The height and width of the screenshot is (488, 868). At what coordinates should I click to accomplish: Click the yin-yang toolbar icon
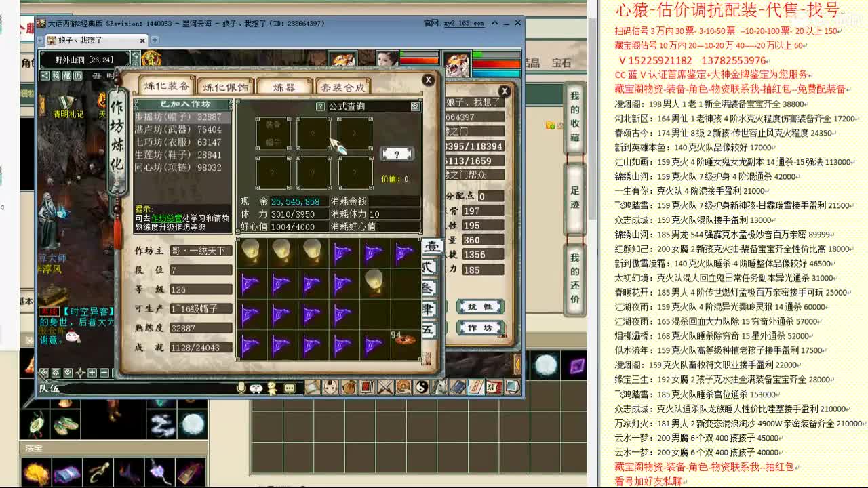422,387
